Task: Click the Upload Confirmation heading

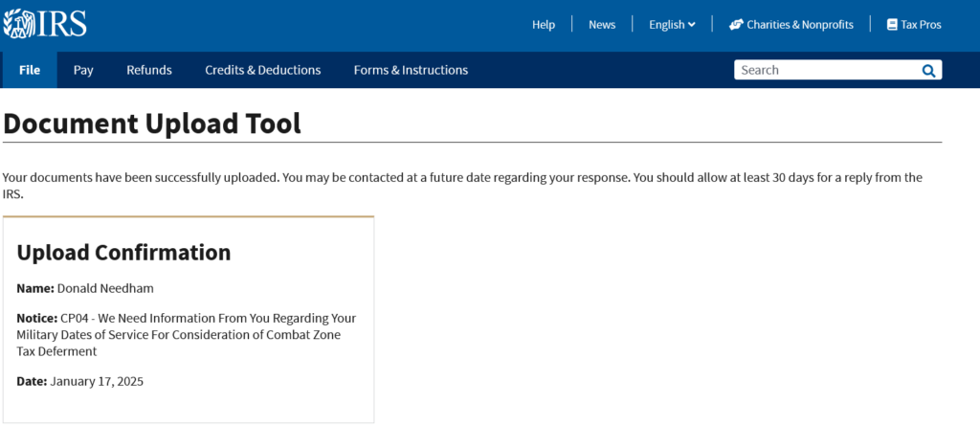Action: [x=123, y=252]
